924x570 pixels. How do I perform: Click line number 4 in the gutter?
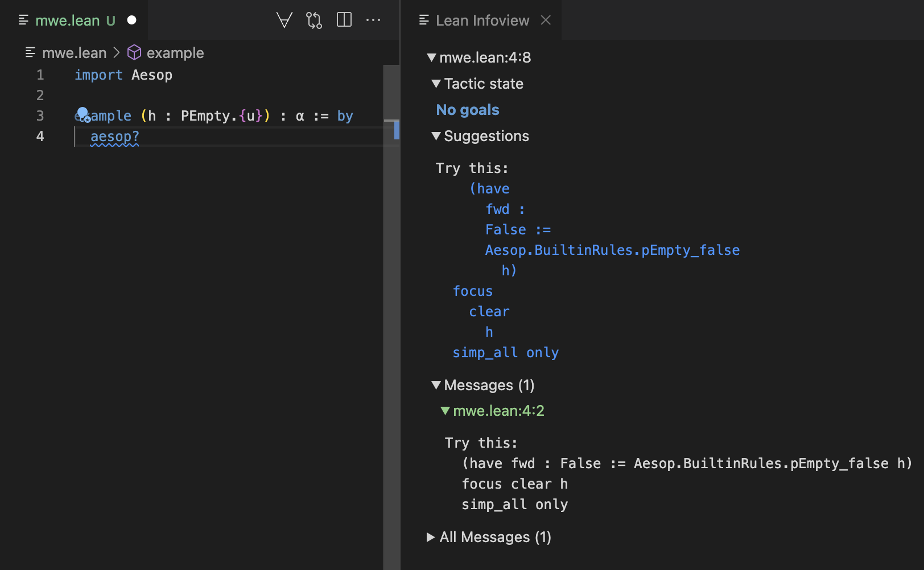pyautogui.click(x=40, y=136)
